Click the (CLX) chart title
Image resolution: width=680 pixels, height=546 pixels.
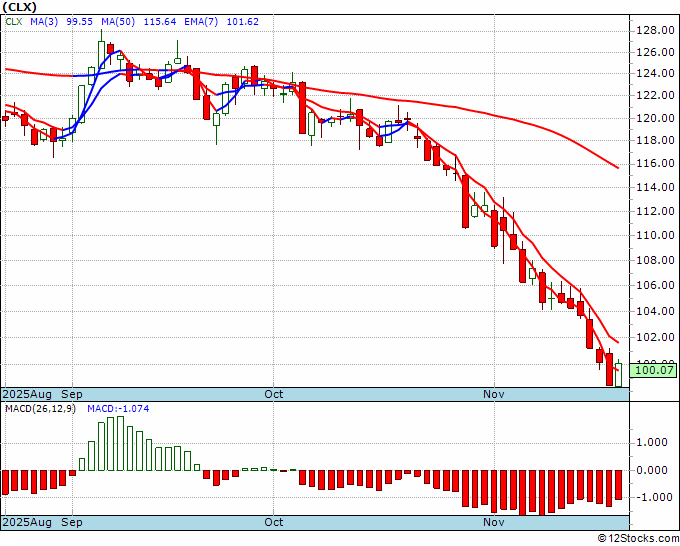[x=20, y=7]
